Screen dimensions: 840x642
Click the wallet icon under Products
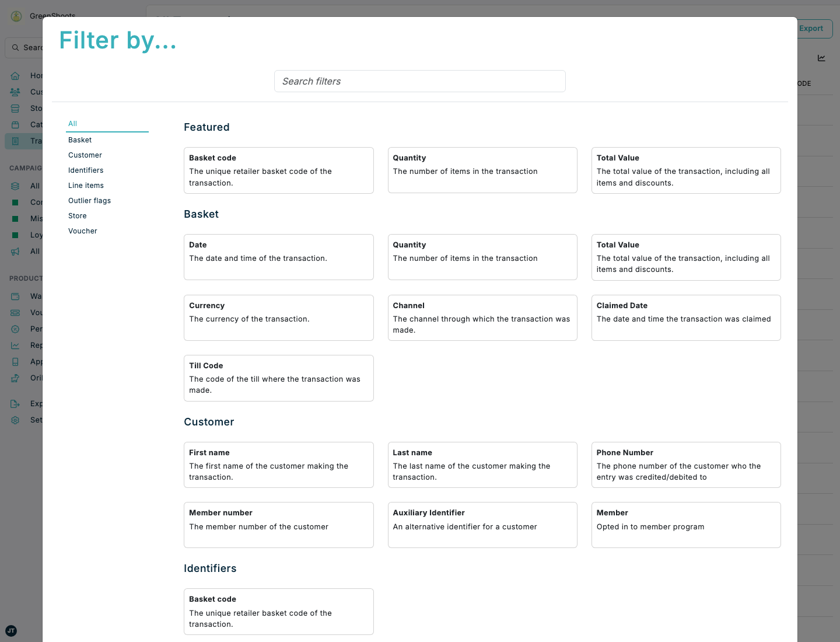tap(15, 296)
